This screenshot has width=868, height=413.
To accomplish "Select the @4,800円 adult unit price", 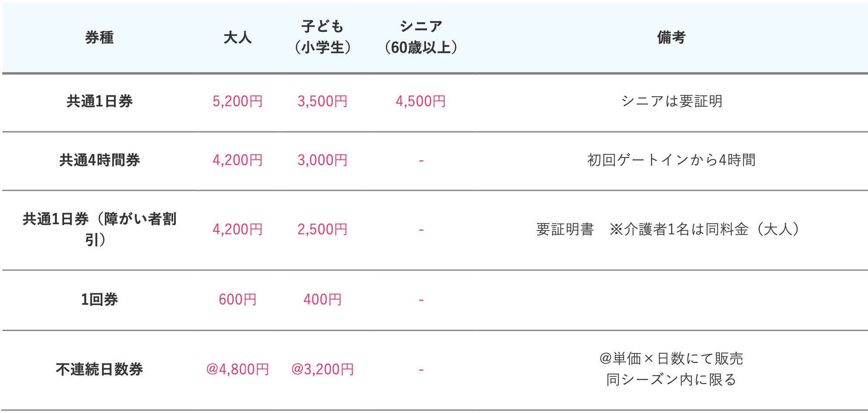I will tap(237, 369).
